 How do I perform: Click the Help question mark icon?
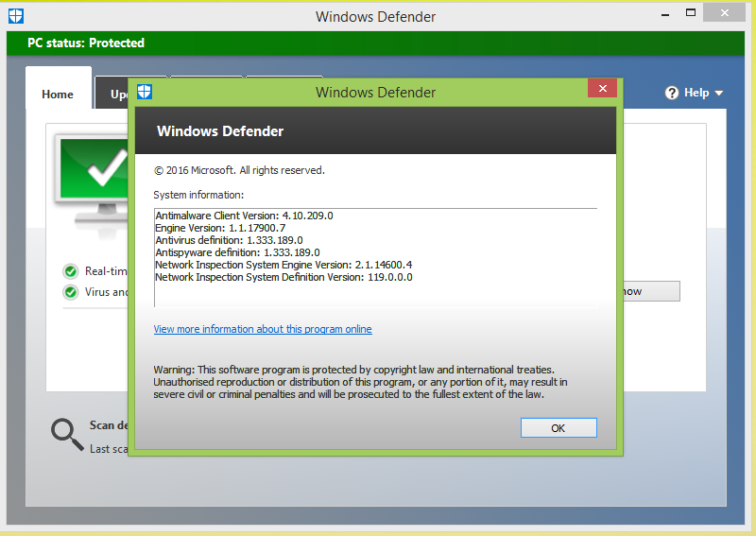pyautogui.click(x=672, y=93)
